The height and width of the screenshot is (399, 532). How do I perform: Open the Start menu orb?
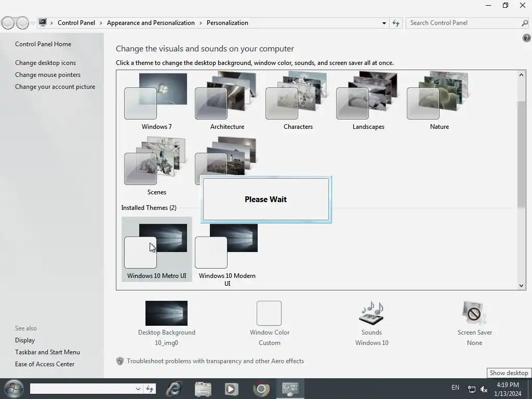tap(14, 389)
